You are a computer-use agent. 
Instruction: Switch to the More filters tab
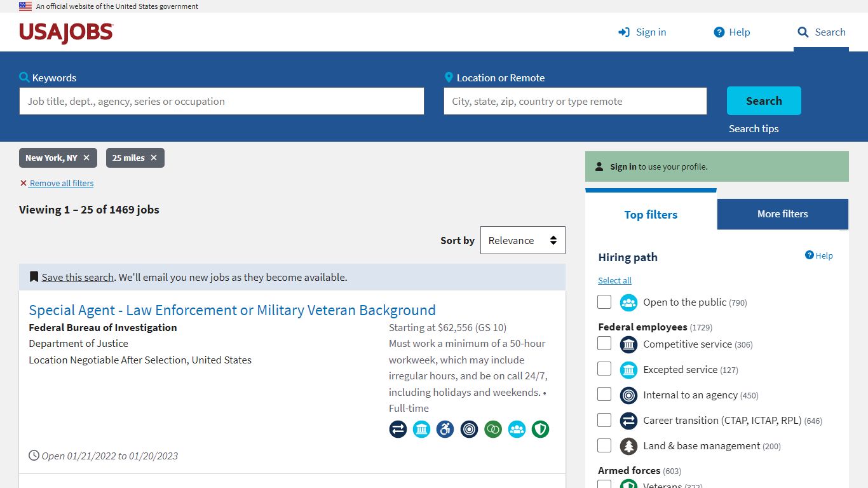[x=783, y=214]
